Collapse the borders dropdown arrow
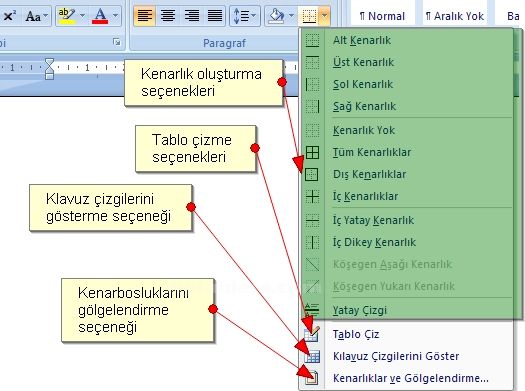Viewport: 525px width, 391px height. pos(324,16)
